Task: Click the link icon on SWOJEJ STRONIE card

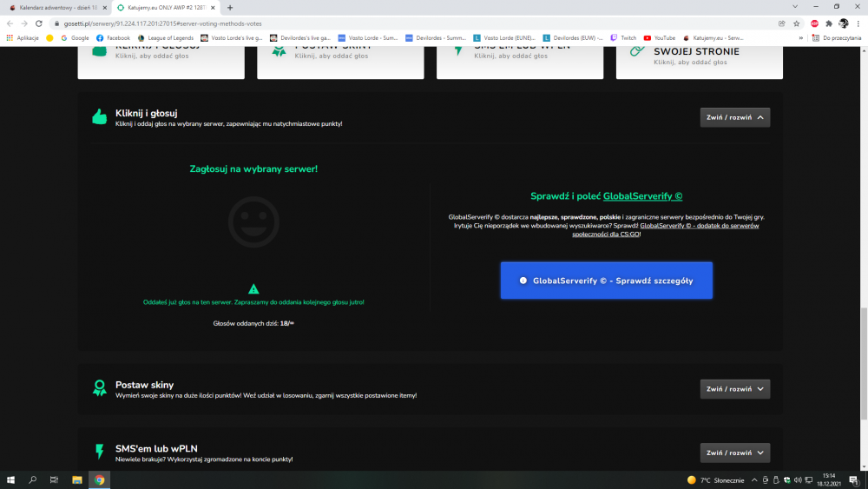Action: [x=637, y=51]
